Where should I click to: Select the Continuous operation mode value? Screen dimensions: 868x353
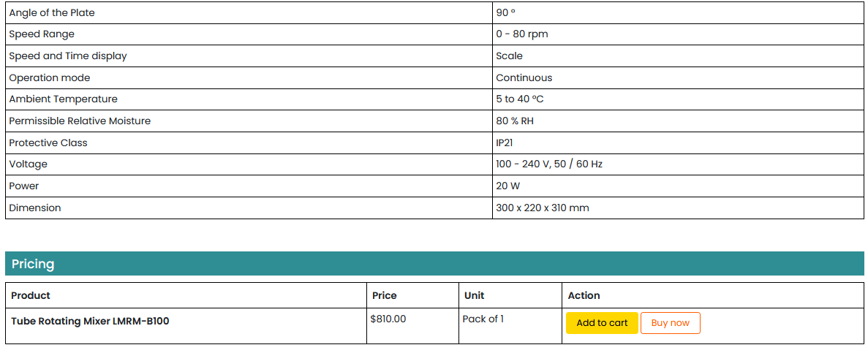point(524,78)
